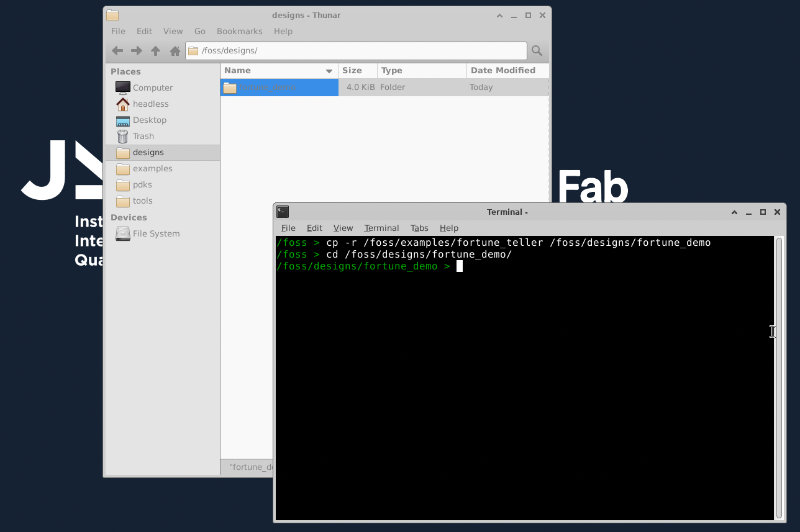
Task: Go forward in Thunar navigation
Action: [136, 50]
